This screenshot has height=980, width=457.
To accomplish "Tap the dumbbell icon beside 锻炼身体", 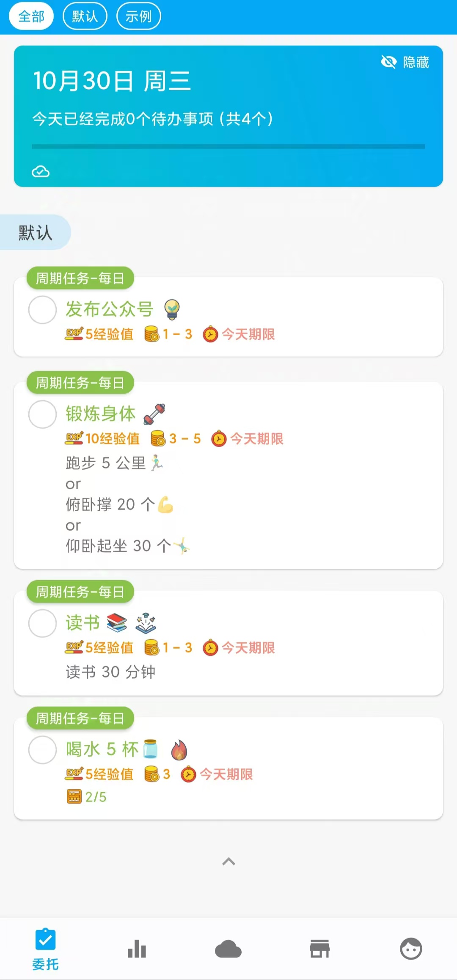I will [154, 414].
